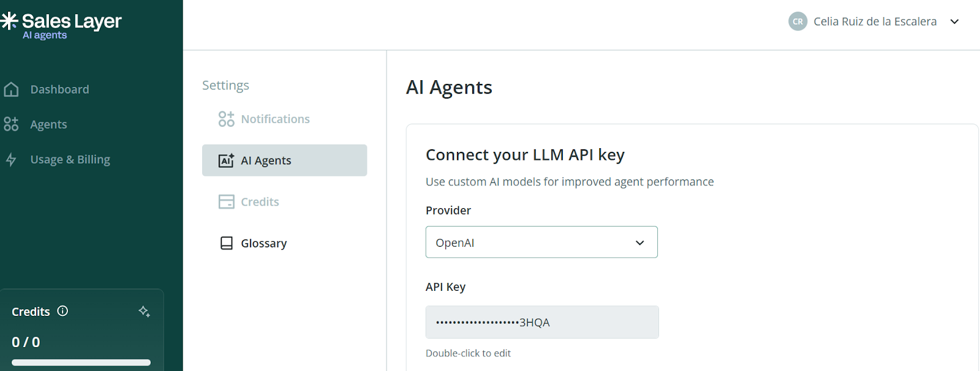Click the masked API Key field

(x=541, y=322)
